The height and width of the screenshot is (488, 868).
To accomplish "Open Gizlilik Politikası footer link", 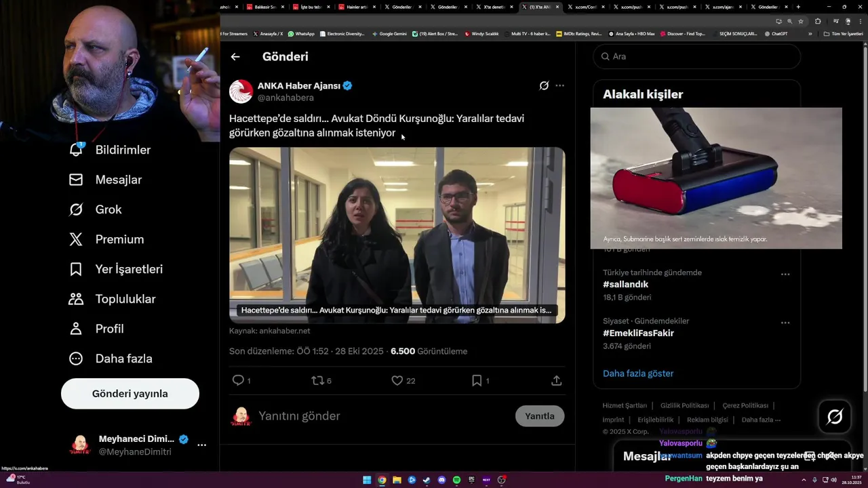I will 685,405.
